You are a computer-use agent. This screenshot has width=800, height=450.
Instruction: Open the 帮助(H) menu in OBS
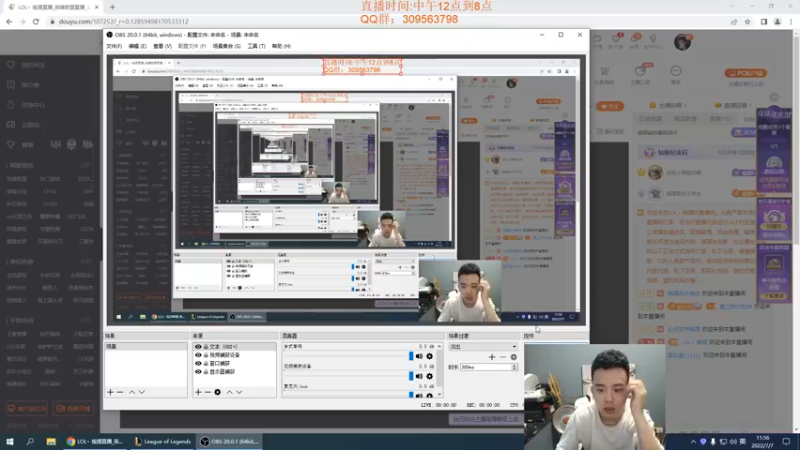click(x=281, y=46)
